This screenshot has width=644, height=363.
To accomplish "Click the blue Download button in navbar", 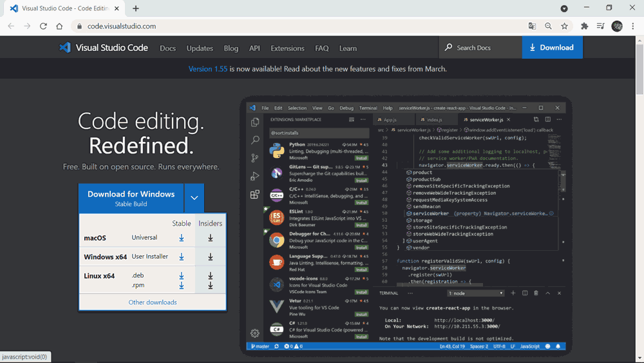I will click(553, 47).
